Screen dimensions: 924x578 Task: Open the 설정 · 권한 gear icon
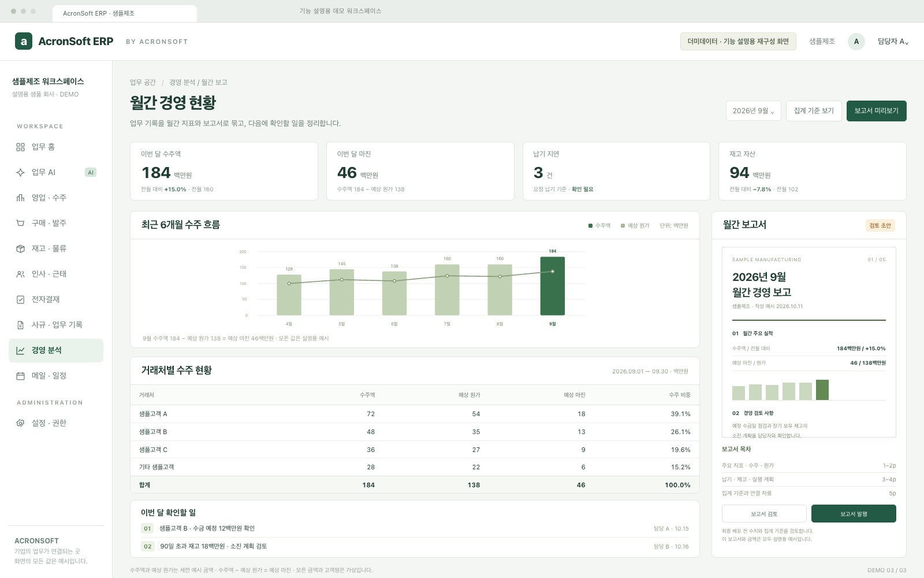click(x=20, y=423)
